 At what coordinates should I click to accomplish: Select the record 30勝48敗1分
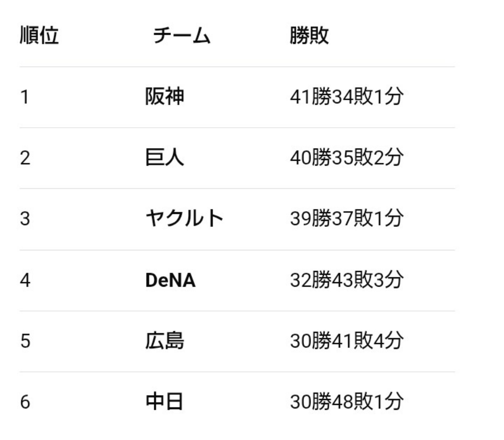(346, 401)
